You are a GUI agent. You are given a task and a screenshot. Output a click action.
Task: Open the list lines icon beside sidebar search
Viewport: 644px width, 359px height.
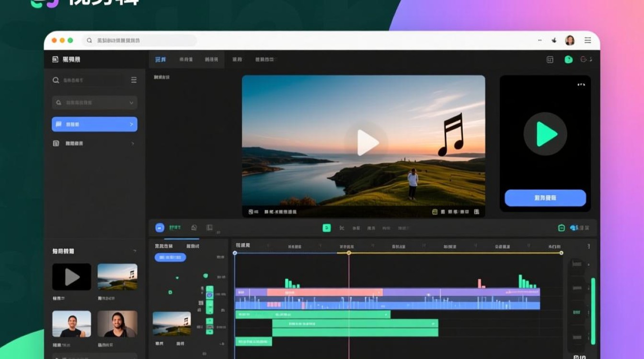134,80
